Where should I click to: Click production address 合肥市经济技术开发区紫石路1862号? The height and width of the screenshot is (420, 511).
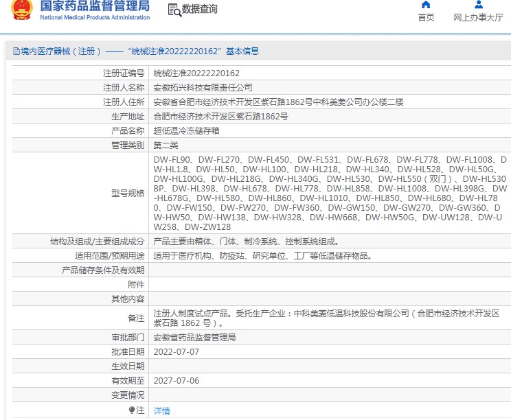point(220,116)
